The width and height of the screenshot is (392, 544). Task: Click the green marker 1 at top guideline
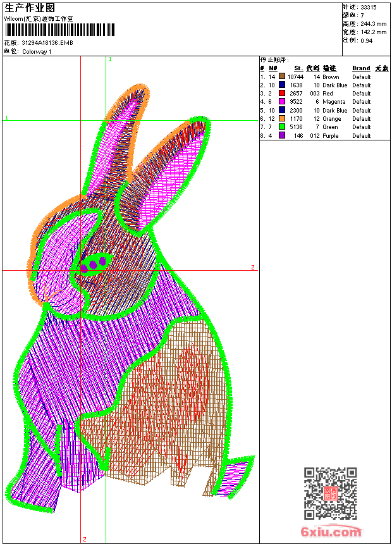coord(110,59)
